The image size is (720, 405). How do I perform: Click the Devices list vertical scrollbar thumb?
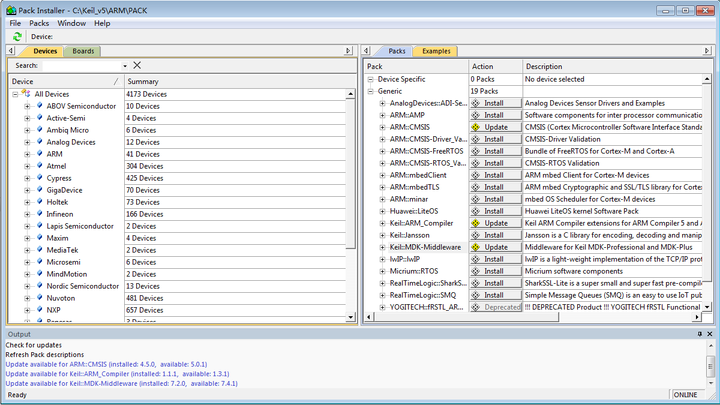[x=350, y=174]
